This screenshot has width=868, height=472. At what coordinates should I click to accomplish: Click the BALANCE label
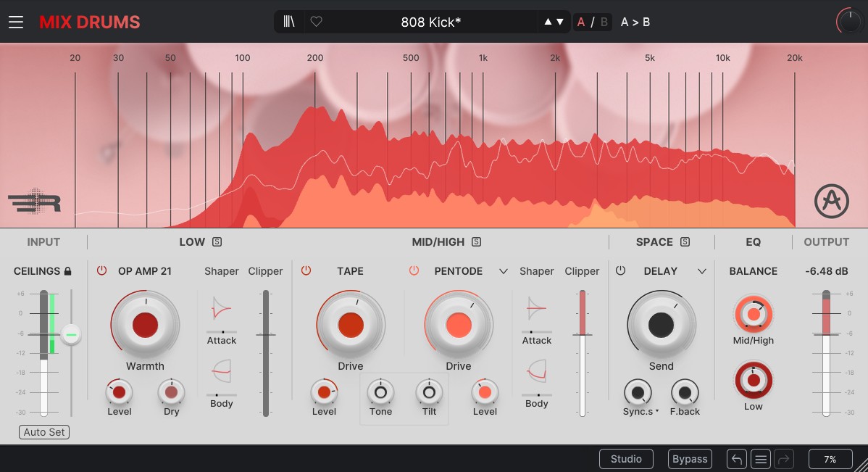point(753,271)
